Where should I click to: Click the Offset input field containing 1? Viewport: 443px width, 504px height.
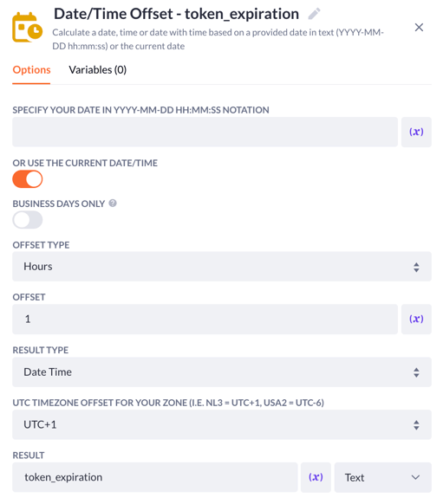pos(205,319)
